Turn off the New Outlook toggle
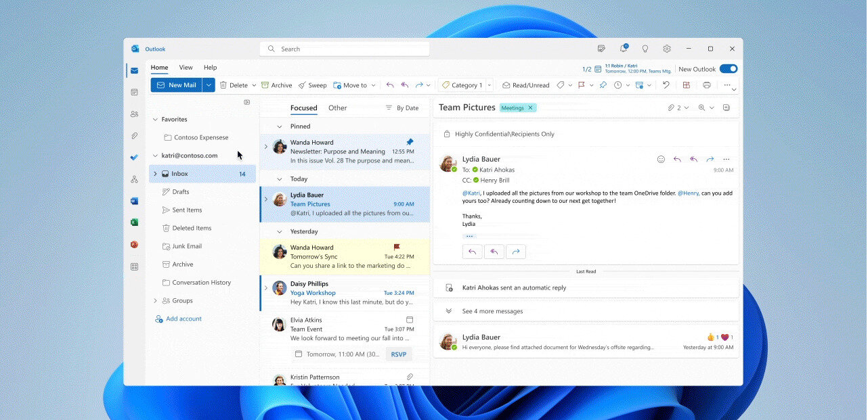The width and height of the screenshot is (868, 420). click(729, 69)
